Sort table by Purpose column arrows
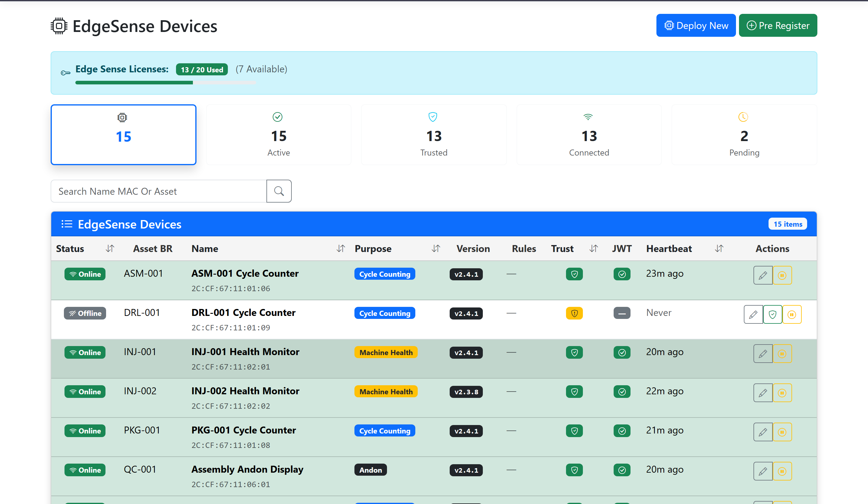 tap(436, 248)
